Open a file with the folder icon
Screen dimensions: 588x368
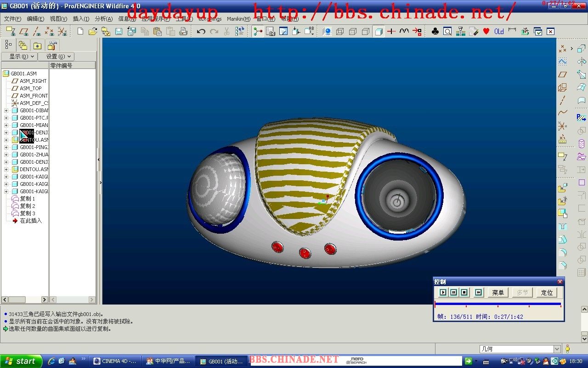pyautogui.click(x=93, y=31)
